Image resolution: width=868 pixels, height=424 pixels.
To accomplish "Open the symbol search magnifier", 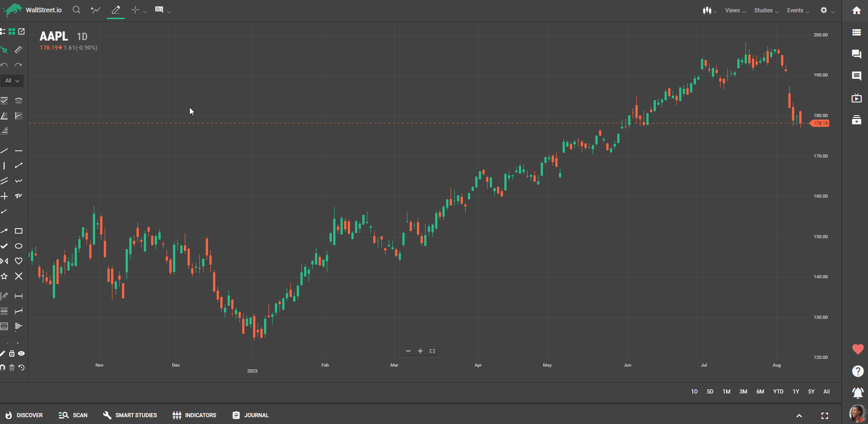I will click(x=76, y=10).
